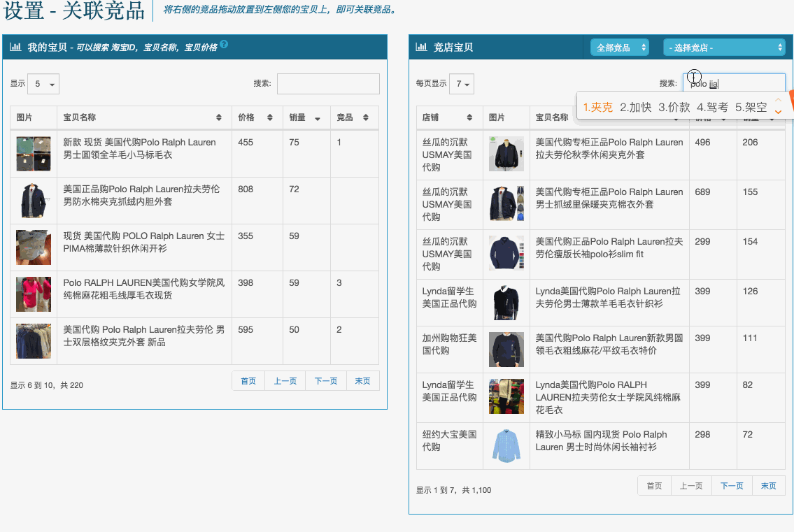The image size is (794, 532).
Task: Focus the 我的宝贝 search box
Action: (328, 84)
